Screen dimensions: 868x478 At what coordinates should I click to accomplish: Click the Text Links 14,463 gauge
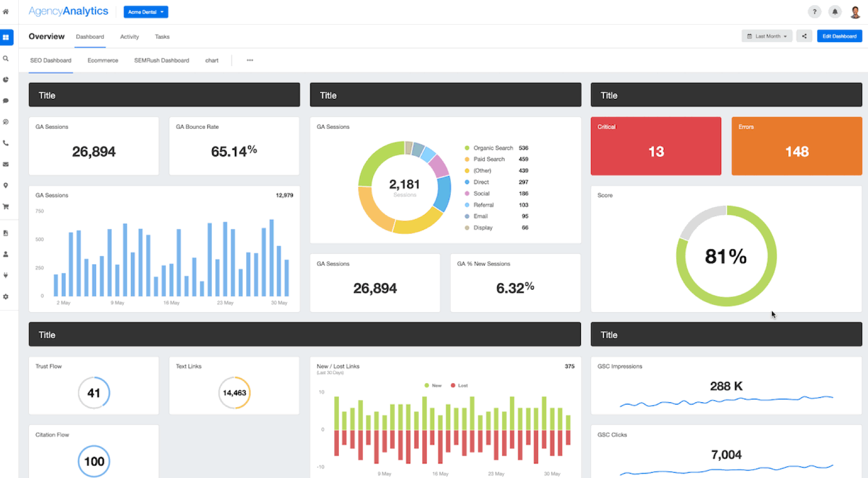point(234,392)
